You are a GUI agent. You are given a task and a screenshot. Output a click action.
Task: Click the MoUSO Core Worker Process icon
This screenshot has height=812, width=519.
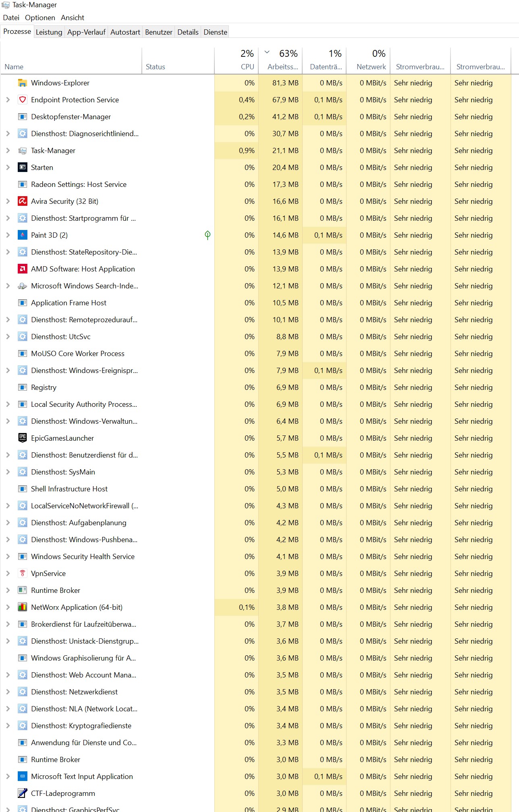click(x=23, y=354)
